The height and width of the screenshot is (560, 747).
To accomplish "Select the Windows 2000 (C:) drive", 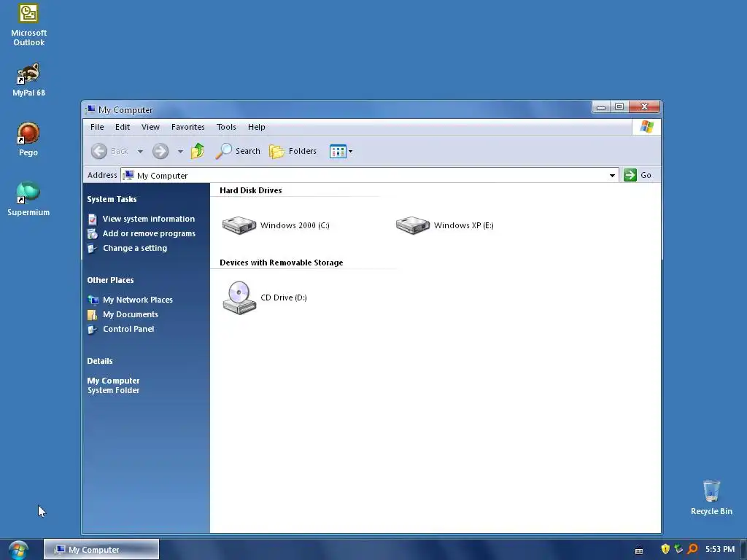I will (275, 225).
